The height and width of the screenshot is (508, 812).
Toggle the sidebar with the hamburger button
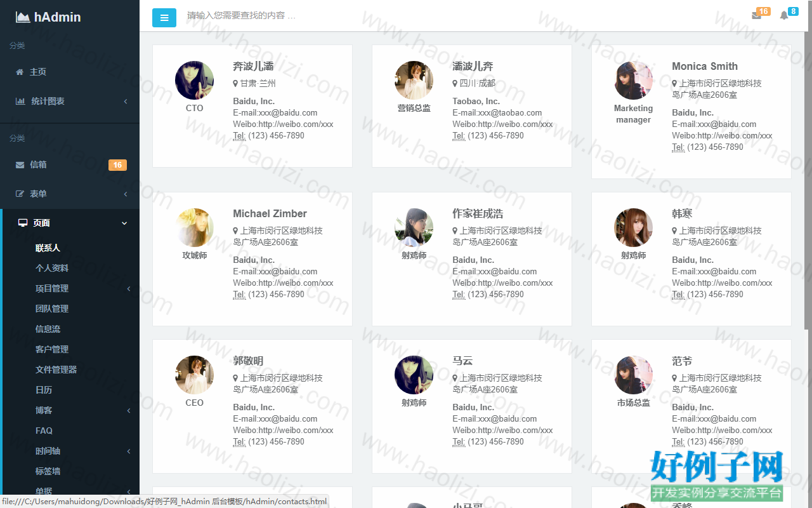click(x=164, y=18)
